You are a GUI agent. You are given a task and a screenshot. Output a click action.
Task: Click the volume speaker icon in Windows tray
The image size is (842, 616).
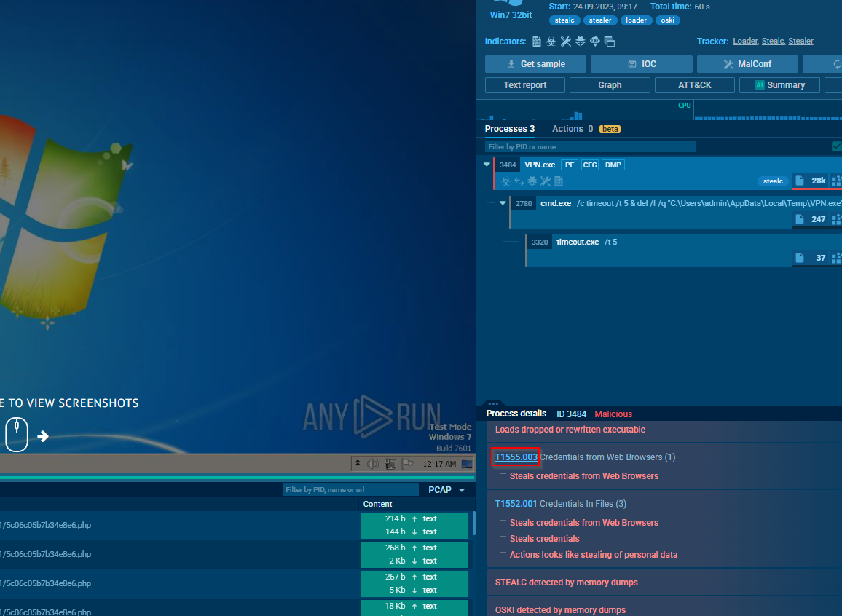tap(373, 464)
